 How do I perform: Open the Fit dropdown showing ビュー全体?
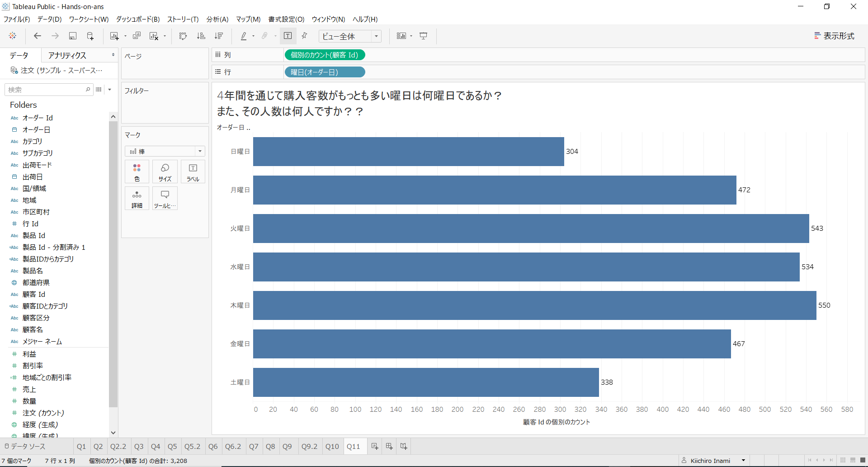coord(350,36)
